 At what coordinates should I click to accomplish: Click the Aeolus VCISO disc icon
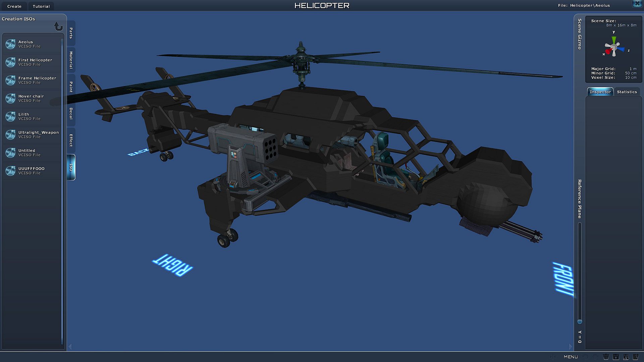pos(11,44)
